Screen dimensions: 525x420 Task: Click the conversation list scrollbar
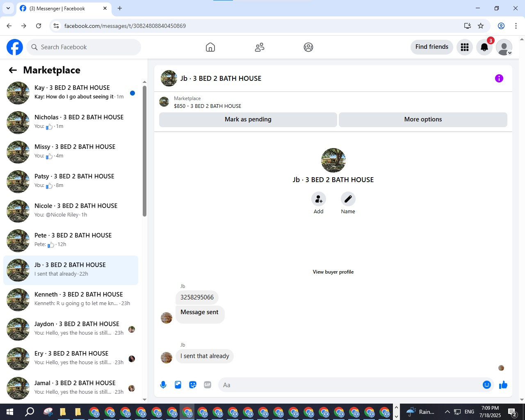pos(144,151)
